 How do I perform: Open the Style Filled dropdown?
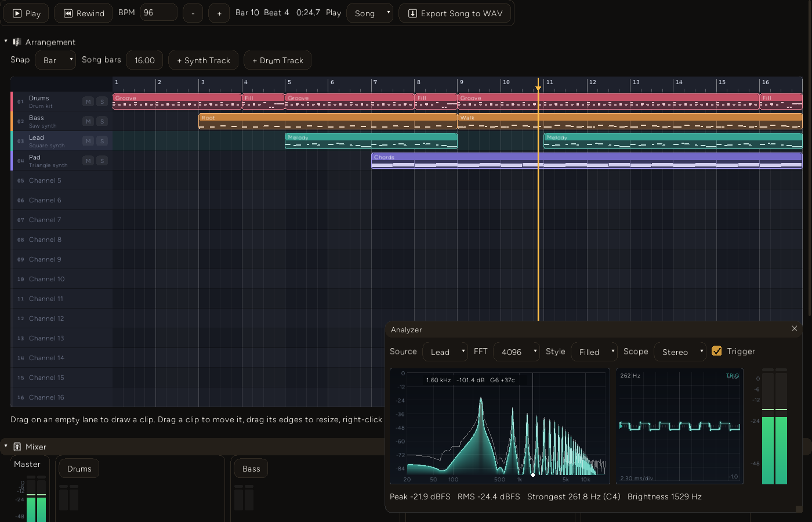594,351
